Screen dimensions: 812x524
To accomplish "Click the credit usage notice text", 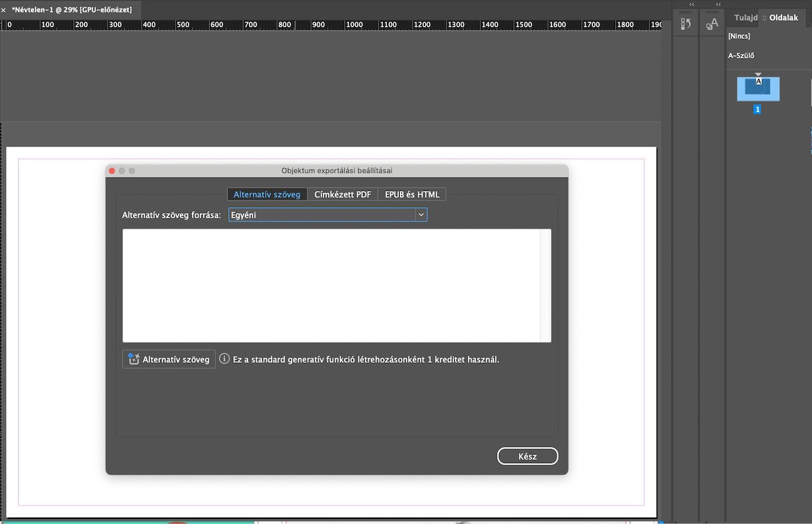I will pyautogui.click(x=366, y=359).
